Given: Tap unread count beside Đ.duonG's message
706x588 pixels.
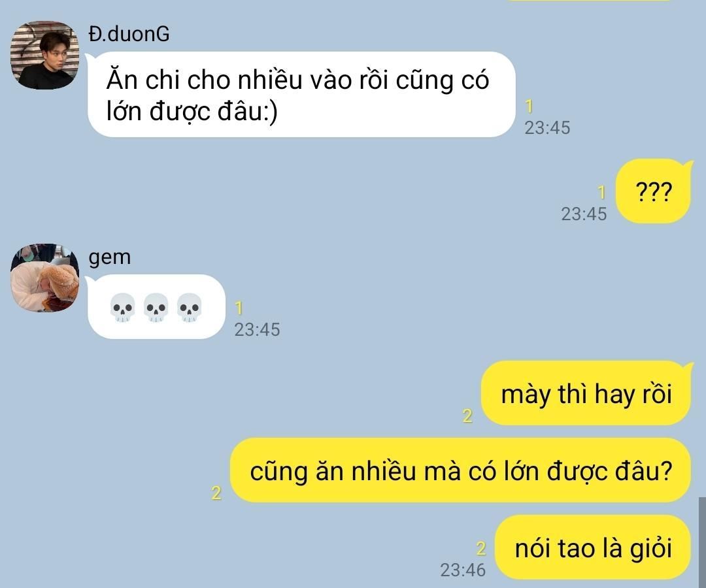Looking at the screenshot, I should pyautogui.click(x=529, y=106).
